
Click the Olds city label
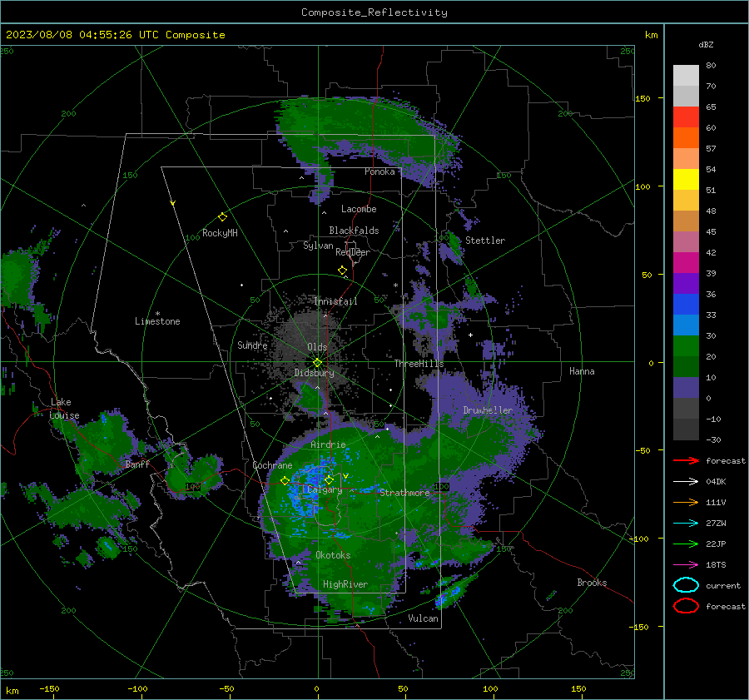(317, 347)
